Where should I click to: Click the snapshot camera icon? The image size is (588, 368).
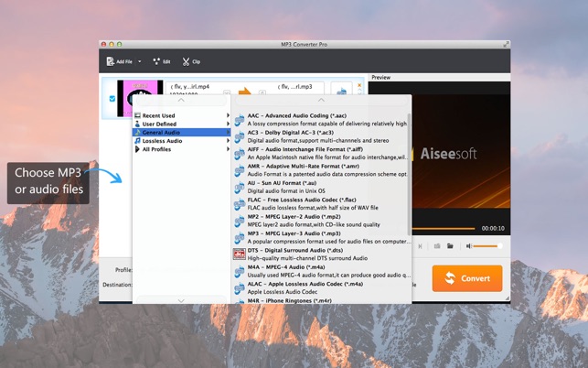437,245
